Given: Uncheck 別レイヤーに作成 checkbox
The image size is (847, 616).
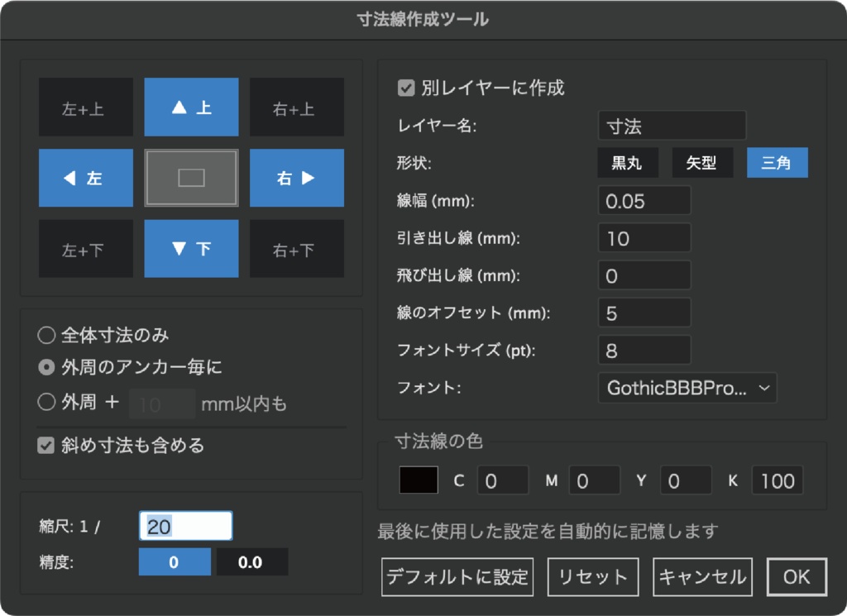Looking at the screenshot, I should point(406,88).
